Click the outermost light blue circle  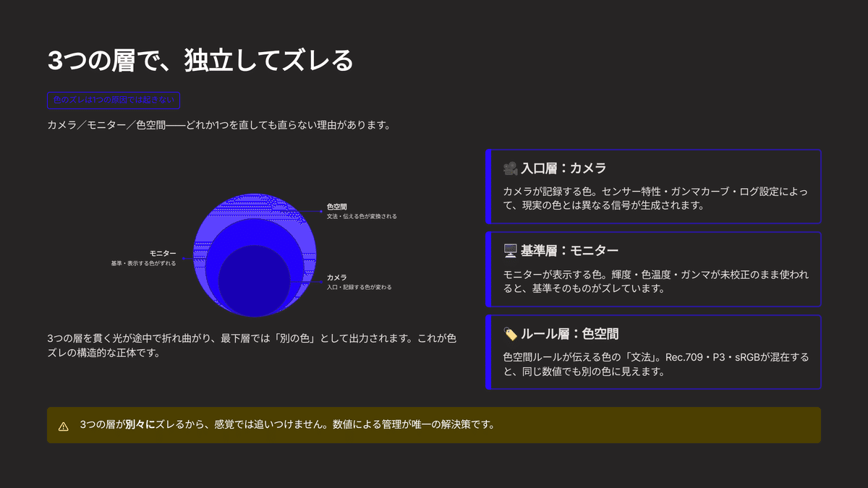255,202
